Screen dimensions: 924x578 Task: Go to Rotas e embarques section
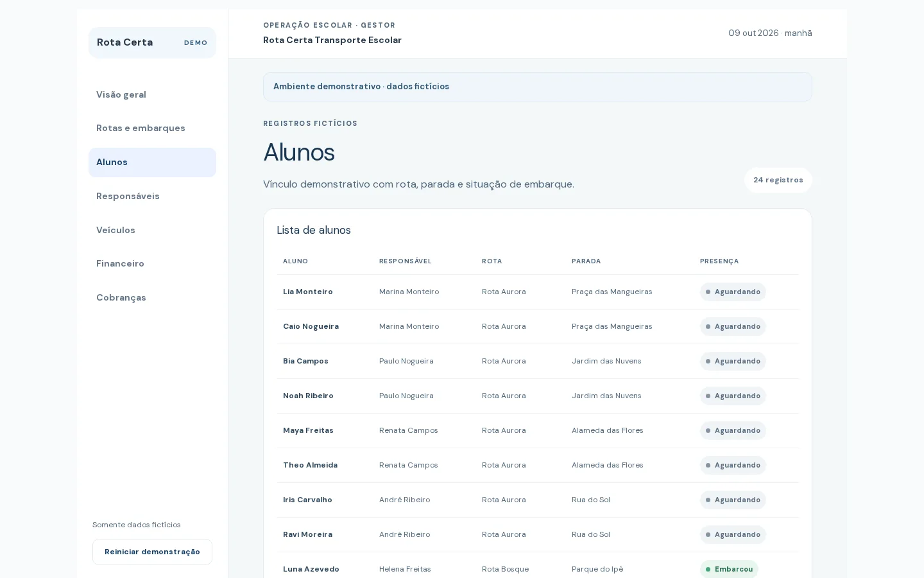[152, 128]
